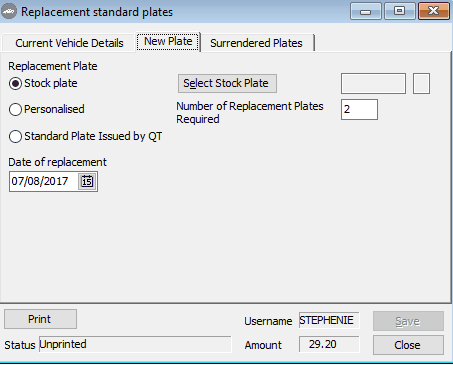Image resolution: width=453 pixels, height=365 pixels.
Task: Go to Surrendered Plates tab
Action: tap(256, 43)
